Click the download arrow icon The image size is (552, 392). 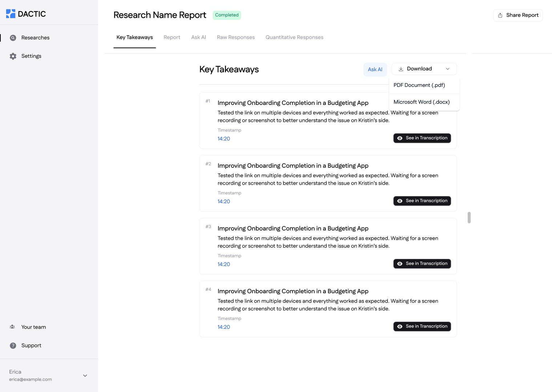point(401,69)
